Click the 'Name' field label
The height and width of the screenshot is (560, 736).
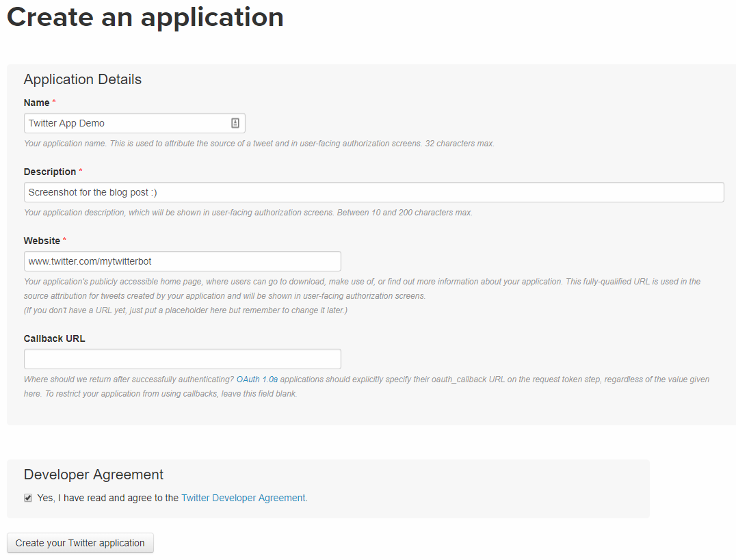(x=37, y=103)
